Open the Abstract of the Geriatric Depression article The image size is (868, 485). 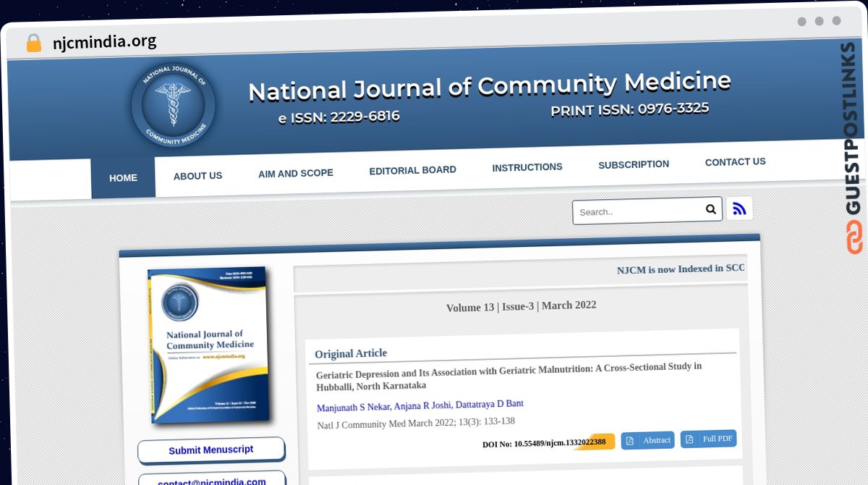pyautogui.click(x=647, y=440)
